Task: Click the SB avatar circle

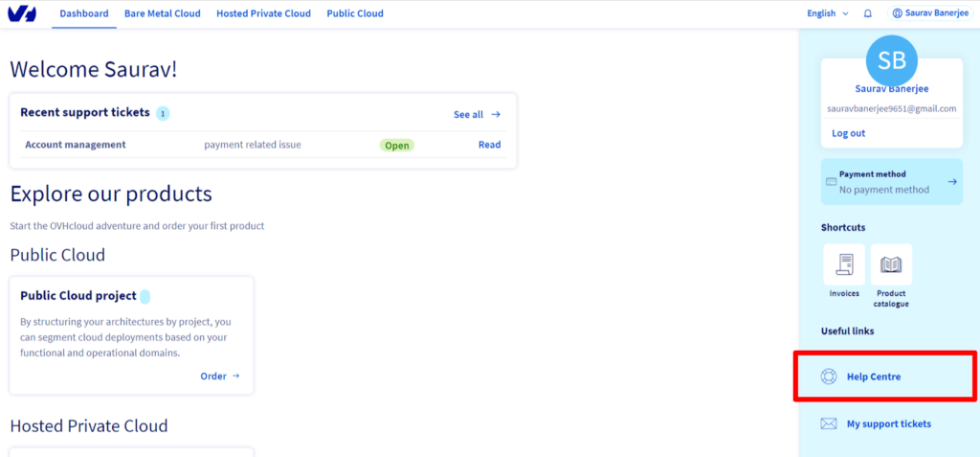Action: pos(892,60)
